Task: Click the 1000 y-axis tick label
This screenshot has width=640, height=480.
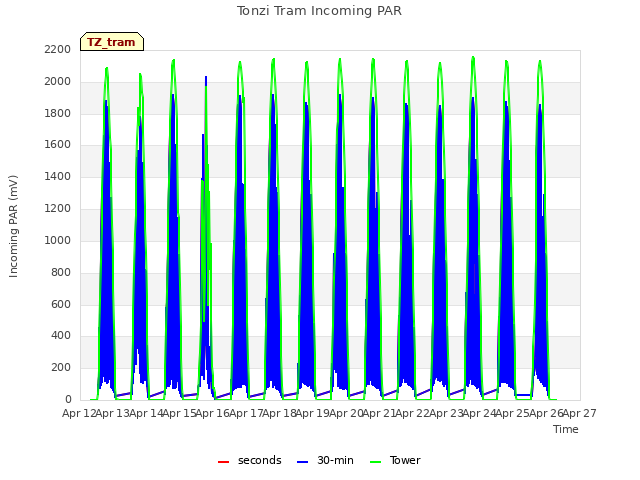Action: [x=58, y=240]
